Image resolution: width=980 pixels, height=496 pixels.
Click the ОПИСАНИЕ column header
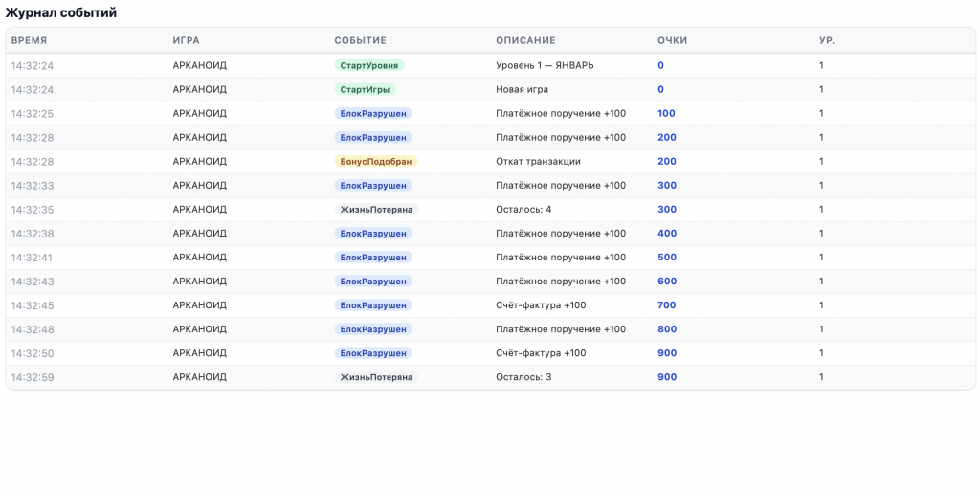(525, 40)
